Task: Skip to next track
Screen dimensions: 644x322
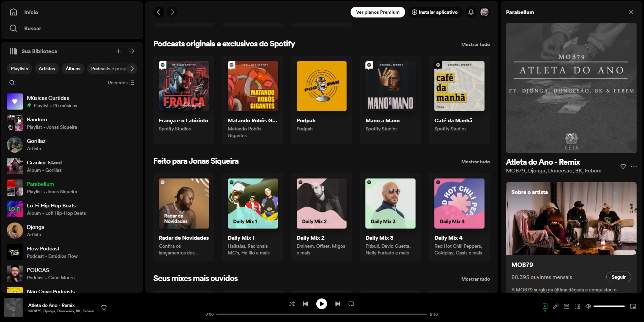Action: click(x=338, y=304)
